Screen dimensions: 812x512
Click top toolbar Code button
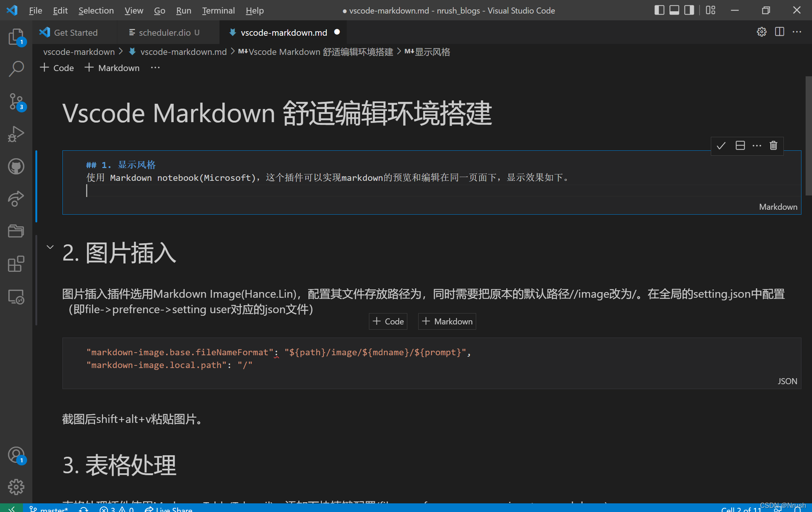point(57,68)
